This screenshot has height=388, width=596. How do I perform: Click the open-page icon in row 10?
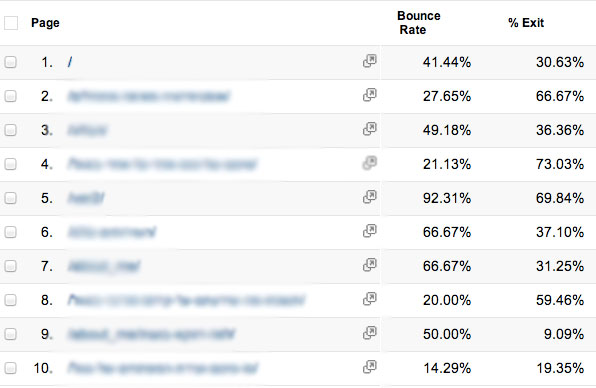click(369, 367)
